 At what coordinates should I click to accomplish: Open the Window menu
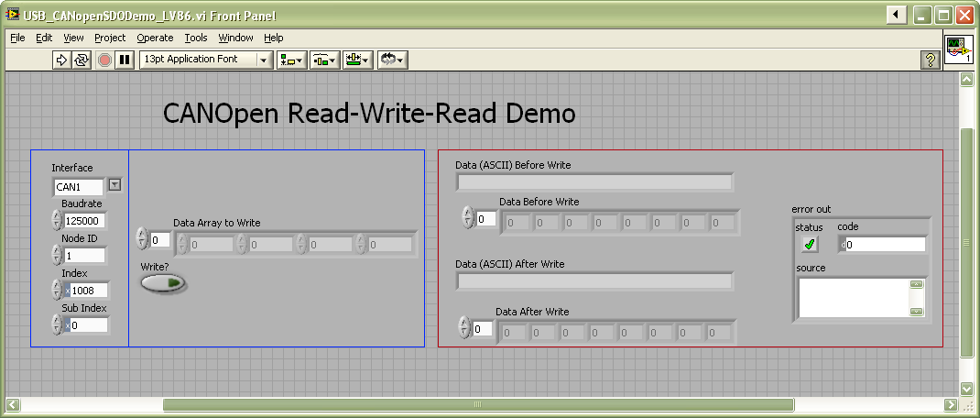click(x=235, y=38)
